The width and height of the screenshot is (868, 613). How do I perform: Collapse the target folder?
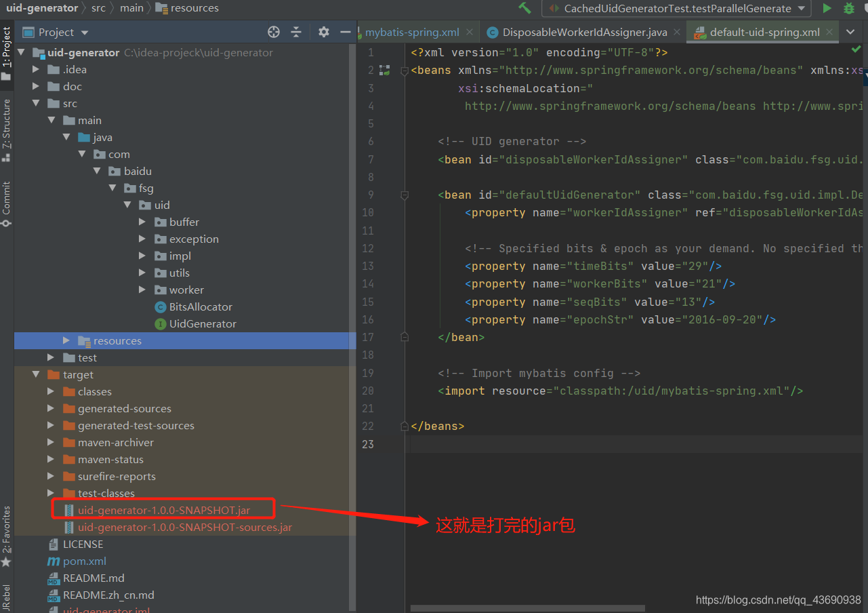[x=36, y=374]
